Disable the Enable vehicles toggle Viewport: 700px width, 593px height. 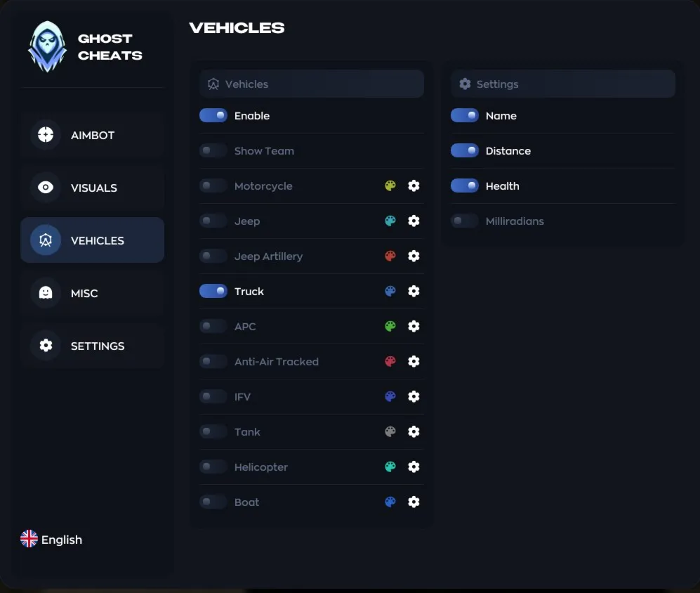pos(213,115)
